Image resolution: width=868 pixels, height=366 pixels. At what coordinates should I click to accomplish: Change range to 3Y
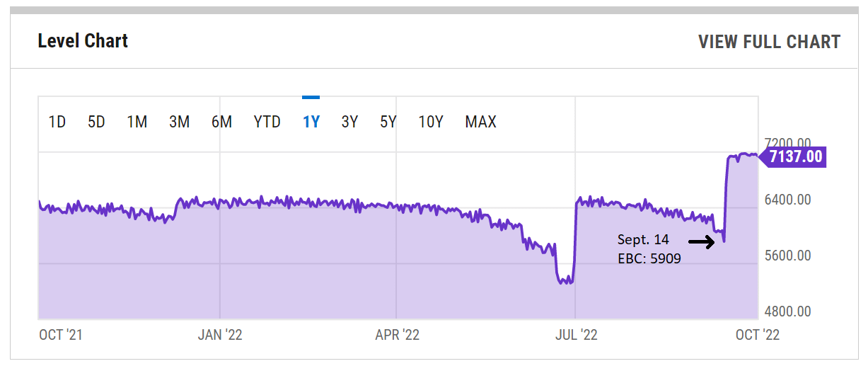[349, 122]
